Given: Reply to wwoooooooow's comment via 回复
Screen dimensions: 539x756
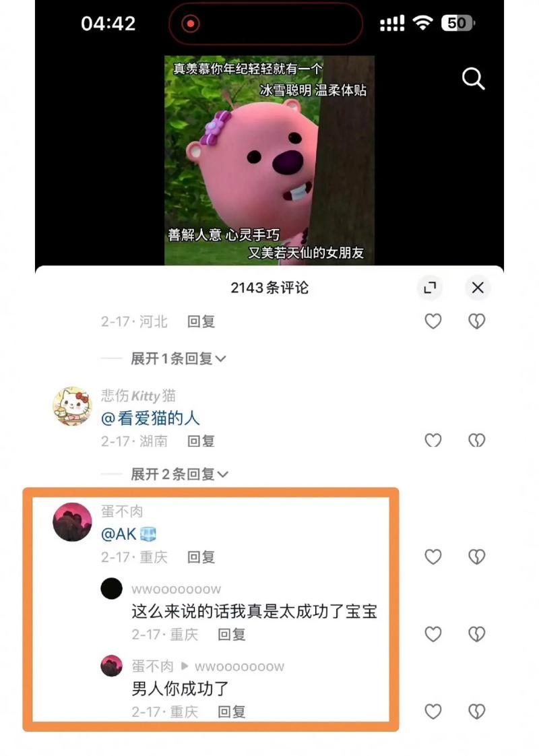Looking at the screenshot, I should tap(231, 635).
